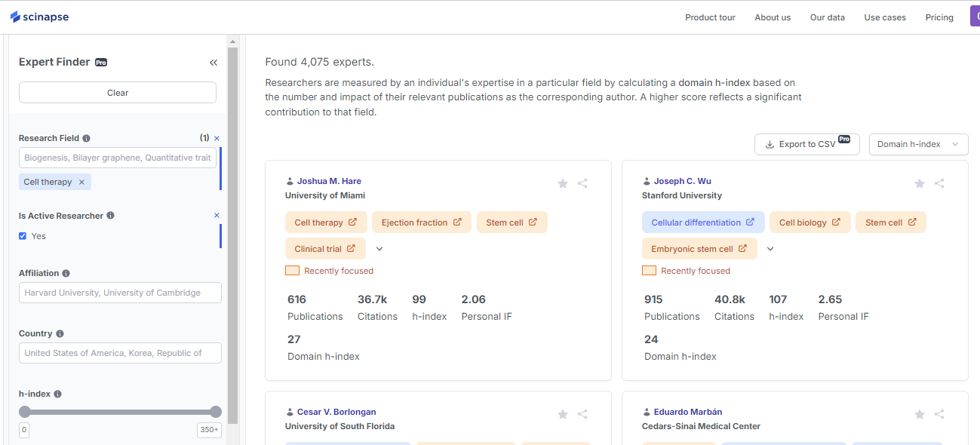Image resolution: width=980 pixels, height=445 pixels.
Task: Open the Domain h-index sorting dropdown
Action: (x=918, y=144)
